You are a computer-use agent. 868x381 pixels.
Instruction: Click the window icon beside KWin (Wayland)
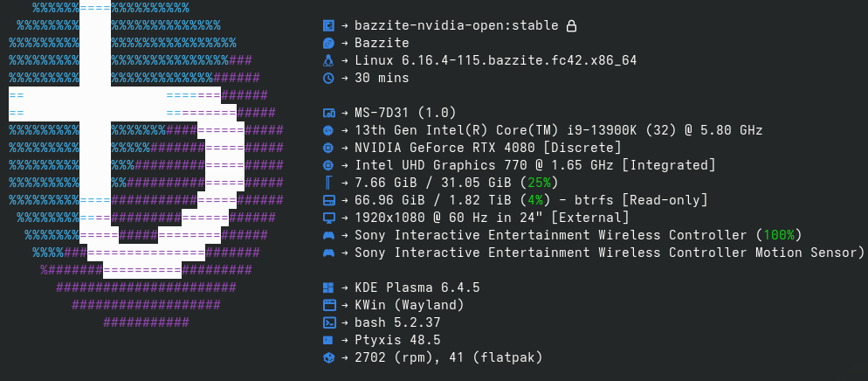(328, 305)
